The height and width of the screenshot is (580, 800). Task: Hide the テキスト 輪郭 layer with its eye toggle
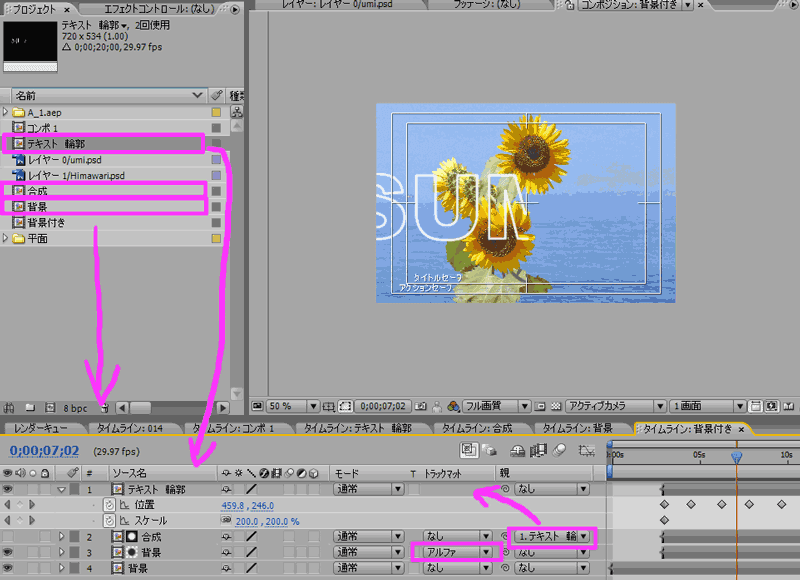[6, 488]
